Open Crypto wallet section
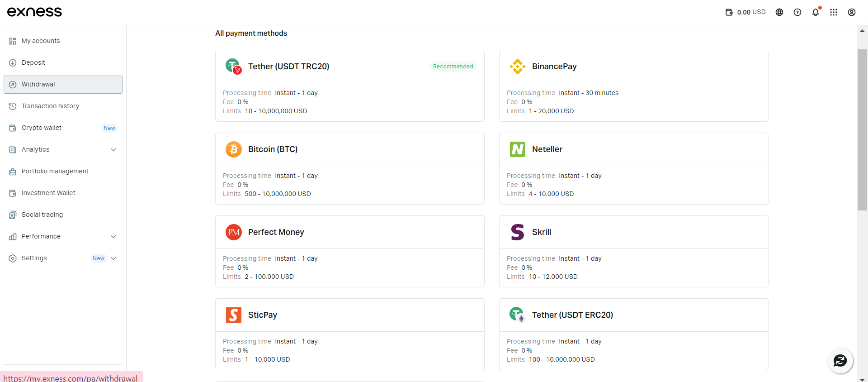Image resolution: width=868 pixels, height=382 pixels. [x=63, y=128]
